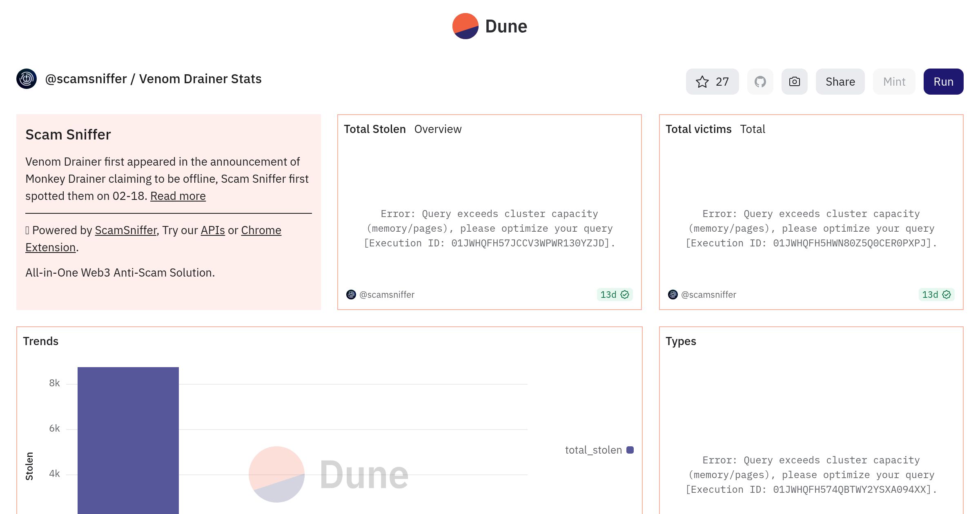Click the 13d badge in Total Stolen
980x514 pixels.
click(x=615, y=295)
